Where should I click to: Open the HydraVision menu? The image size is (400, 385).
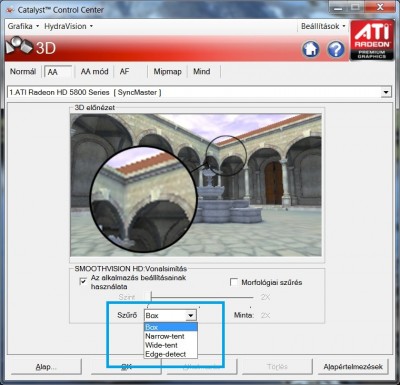pos(68,26)
